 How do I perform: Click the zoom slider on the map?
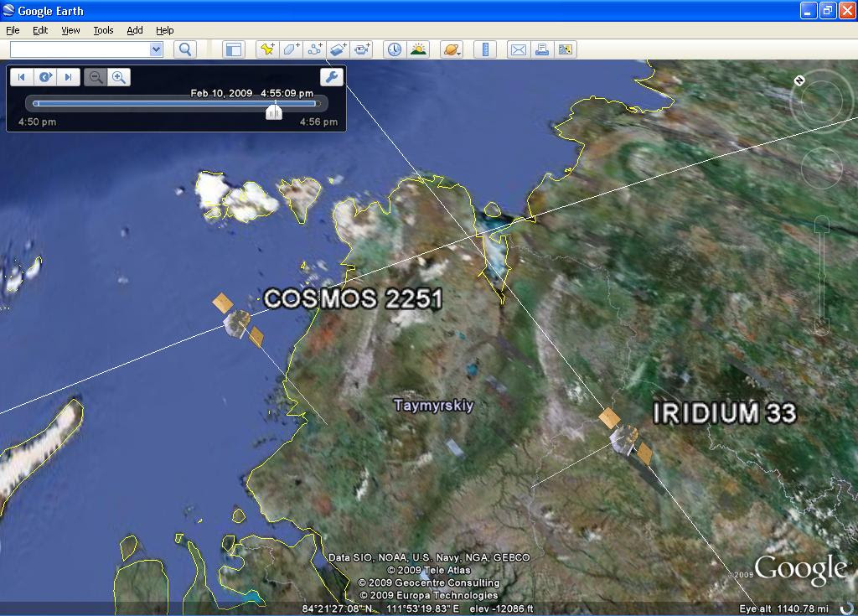click(822, 276)
